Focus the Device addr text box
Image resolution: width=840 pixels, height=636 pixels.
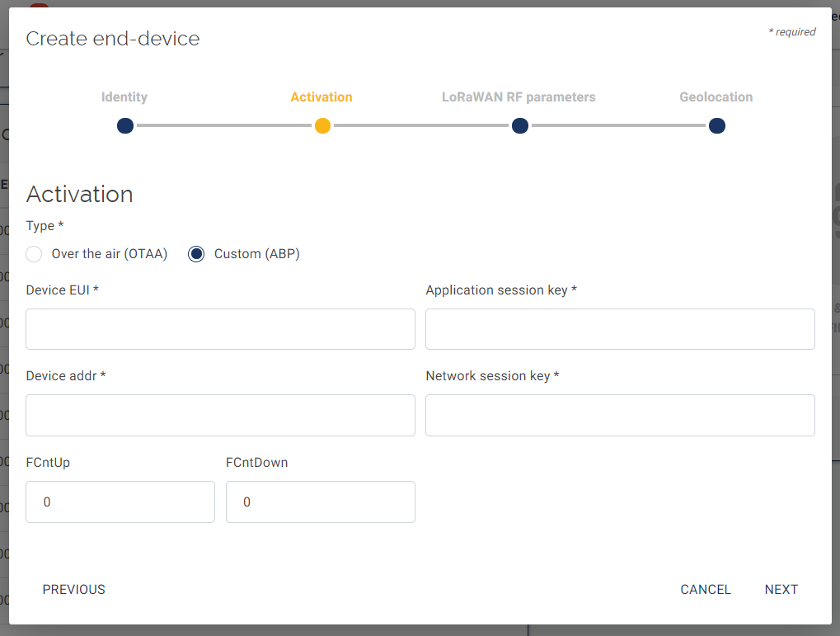(x=220, y=415)
